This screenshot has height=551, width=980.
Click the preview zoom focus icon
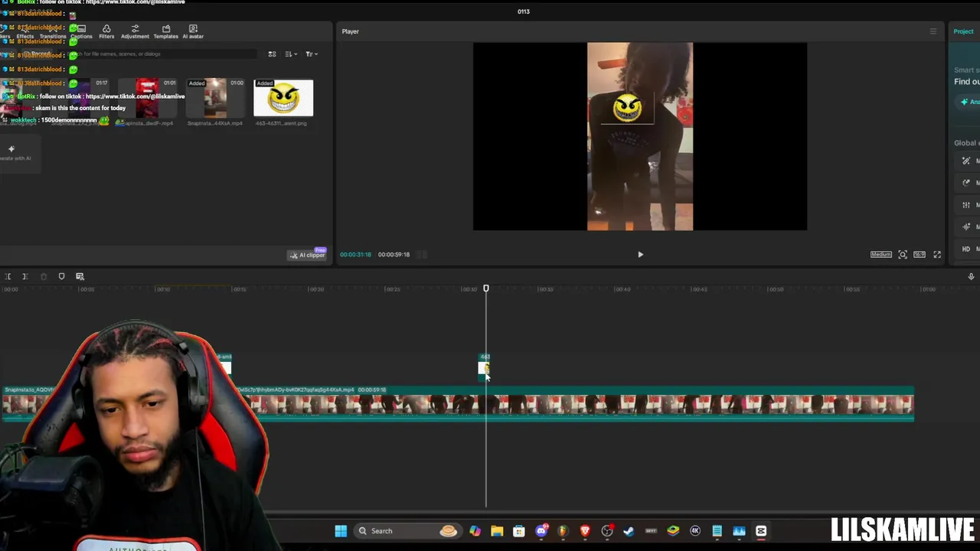pyautogui.click(x=903, y=255)
